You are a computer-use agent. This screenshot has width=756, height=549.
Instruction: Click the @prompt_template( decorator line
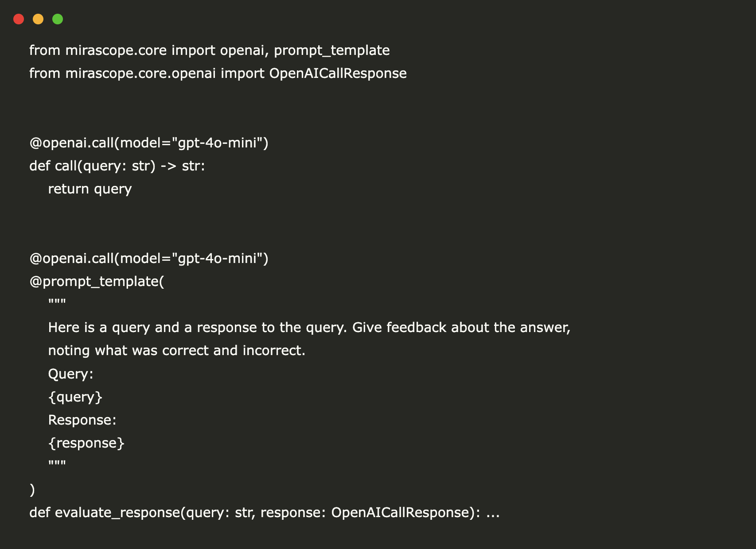tap(97, 282)
